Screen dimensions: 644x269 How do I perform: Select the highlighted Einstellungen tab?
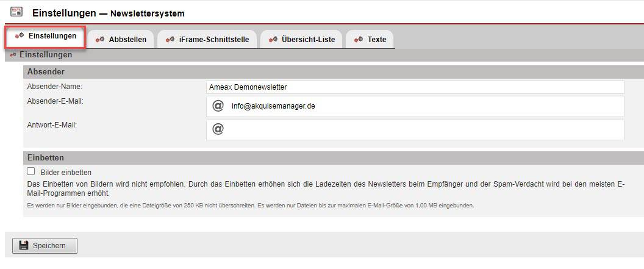pos(52,37)
